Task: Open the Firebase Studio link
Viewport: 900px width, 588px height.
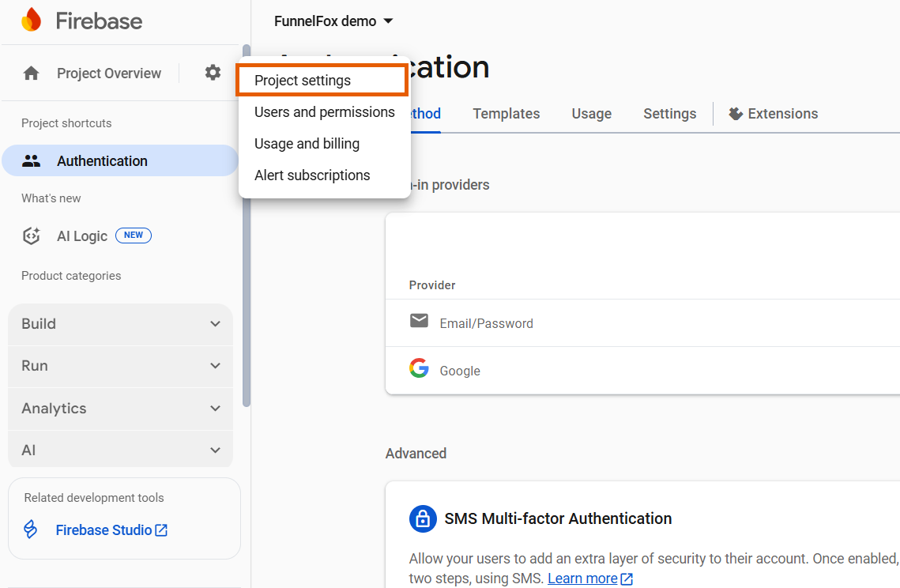Action: (104, 530)
